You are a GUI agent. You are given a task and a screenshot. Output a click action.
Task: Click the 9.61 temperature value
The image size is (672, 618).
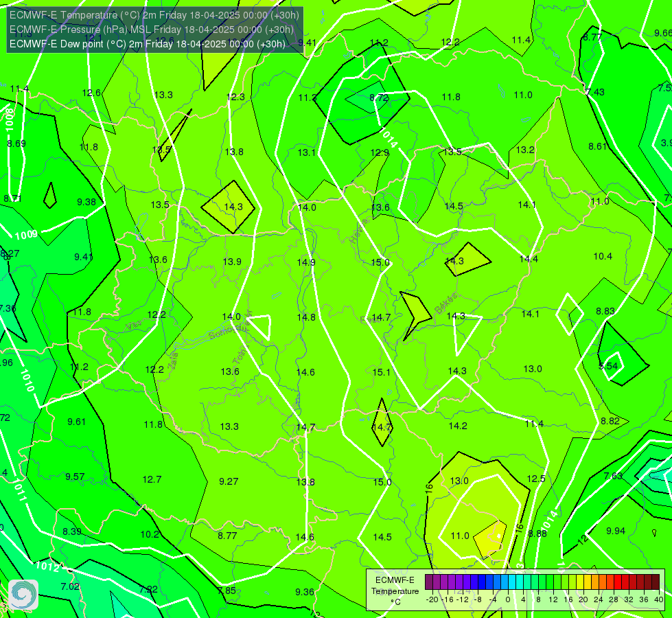click(x=76, y=422)
